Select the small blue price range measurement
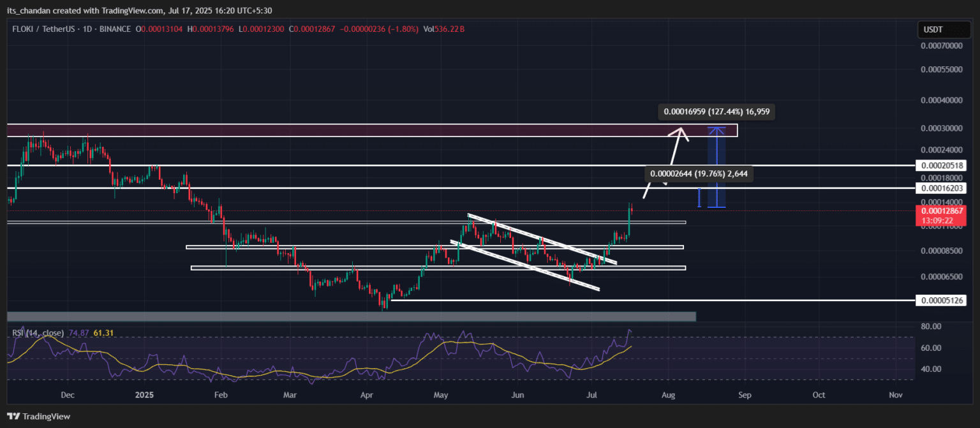The height and width of the screenshot is (428, 980). 699,197
